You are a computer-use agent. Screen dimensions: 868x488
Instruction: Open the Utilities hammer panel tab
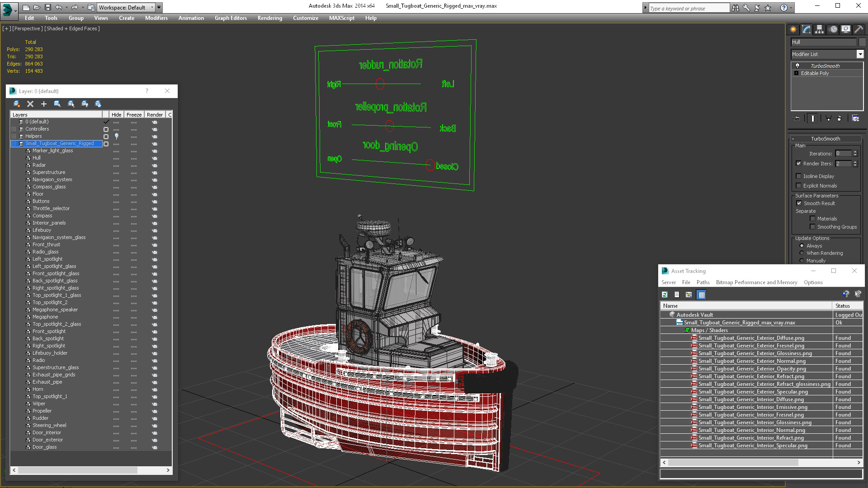[859, 29]
